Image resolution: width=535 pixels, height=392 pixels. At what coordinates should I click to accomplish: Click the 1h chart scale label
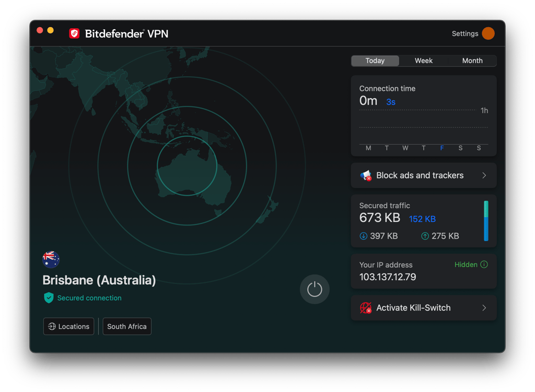point(484,111)
